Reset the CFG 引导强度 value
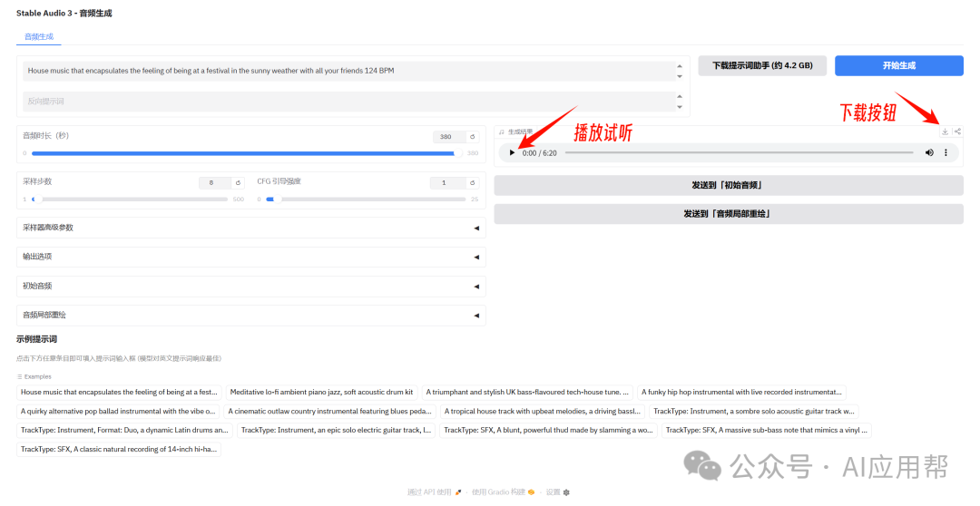This screenshot has height=506, width=980. point(473,183)
